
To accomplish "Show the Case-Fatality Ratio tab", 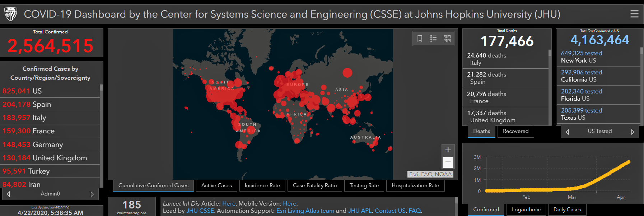I will click(x=315, y=185).
